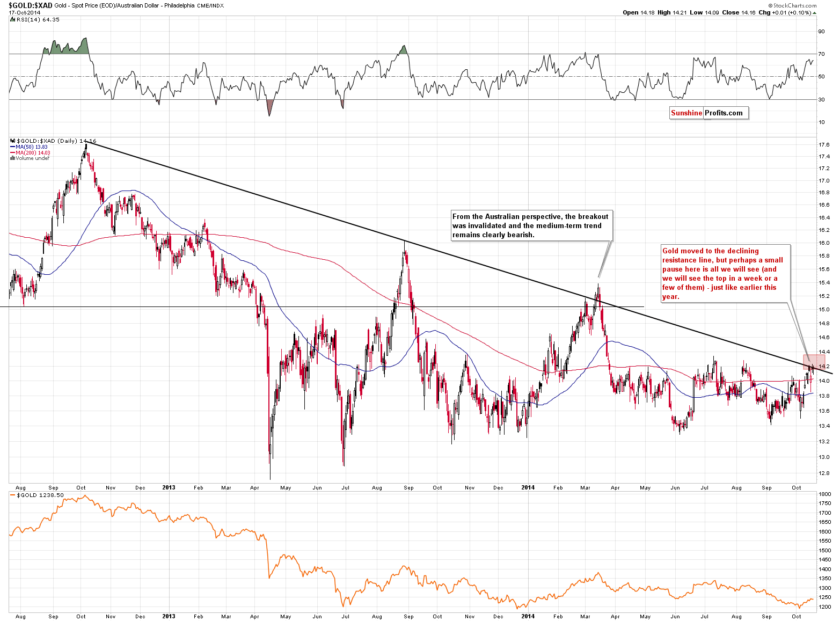Click the chart date 17-Oct-2014
Viewport: 840px width, 621px height.
tap(25, 12)
